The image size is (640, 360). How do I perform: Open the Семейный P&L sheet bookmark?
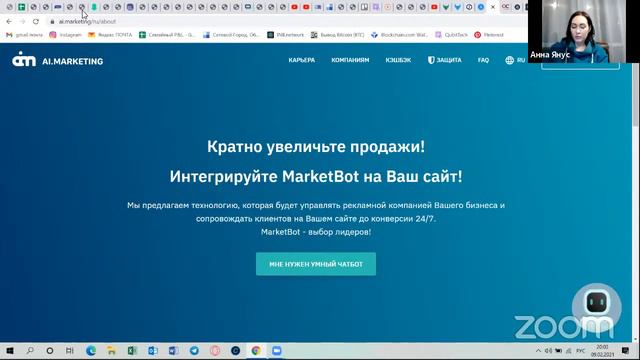pyautogui.click(x=167, y=35)
